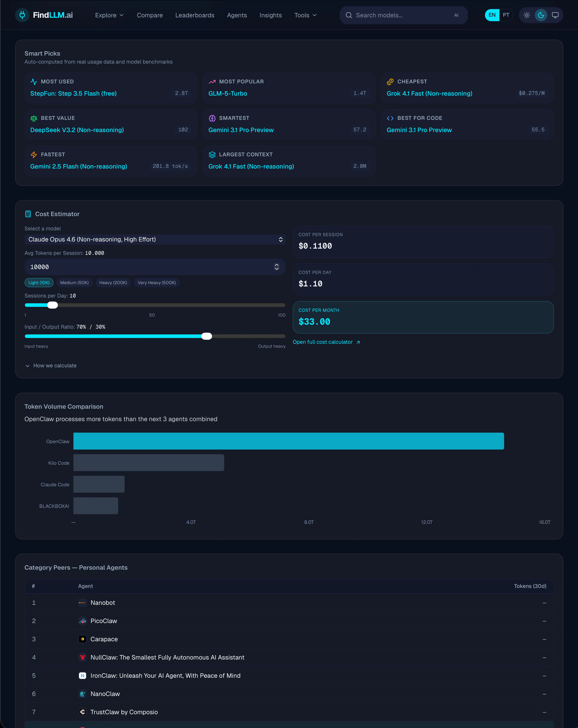The image size is (578, 728).
Task: Open the Tools dropdown menu
Action: pyautogui.click(x=305, y=15)
